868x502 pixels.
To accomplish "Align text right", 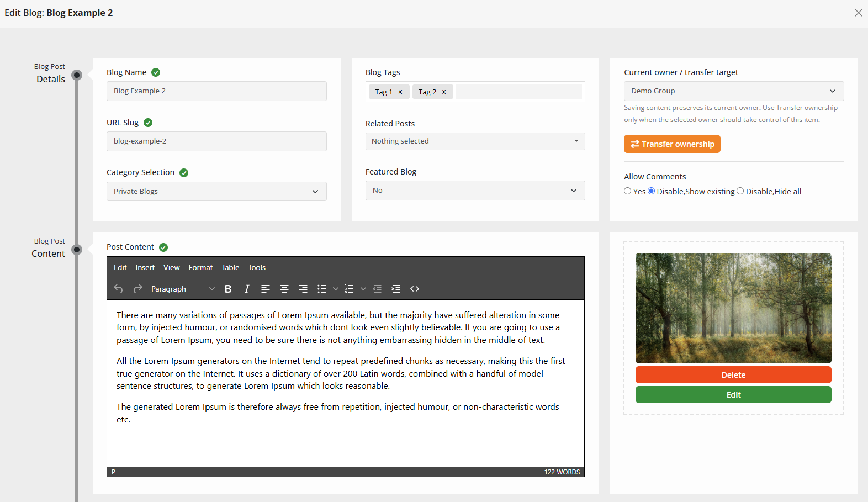I will tap(303, 289).
